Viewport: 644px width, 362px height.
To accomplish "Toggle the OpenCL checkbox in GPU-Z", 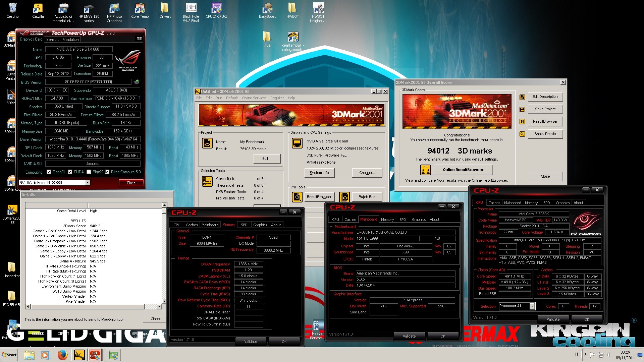I will [x=49, y=172].
